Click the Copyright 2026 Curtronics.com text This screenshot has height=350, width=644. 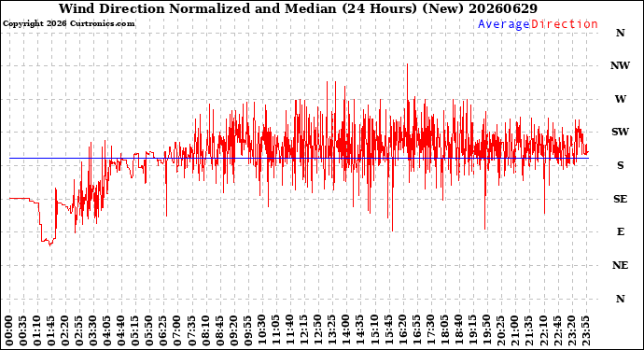pos(68,24)
